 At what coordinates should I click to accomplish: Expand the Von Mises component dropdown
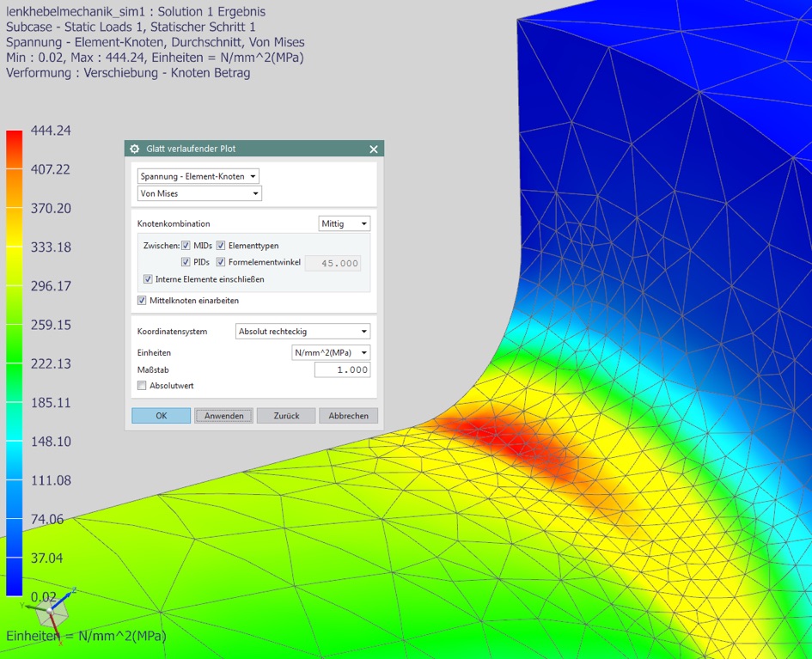(x=199, y=194)
